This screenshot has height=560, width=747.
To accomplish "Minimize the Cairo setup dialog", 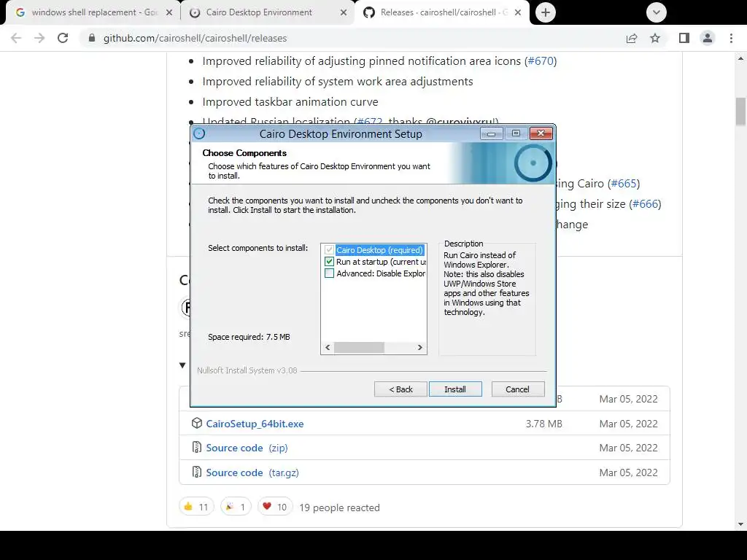I will click(x=492, y=134).
